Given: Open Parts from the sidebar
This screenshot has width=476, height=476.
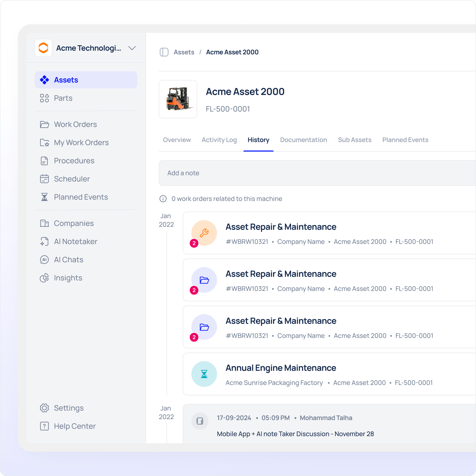Looking at the screenshot, I should click(63, 98).
